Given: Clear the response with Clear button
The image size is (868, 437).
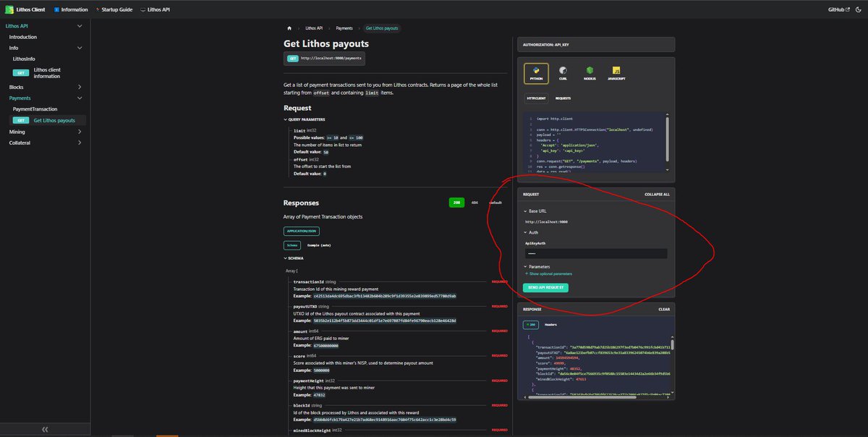Looking at the screenshot, I should click(663, 309).
